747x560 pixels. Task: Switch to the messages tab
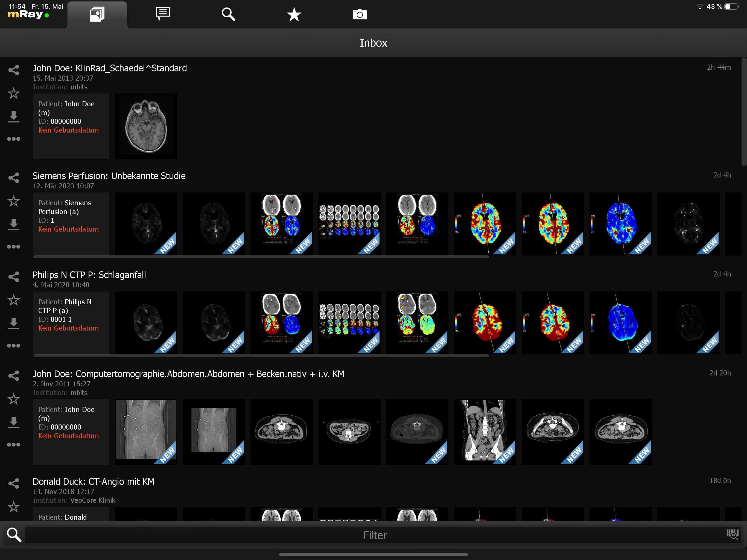(163, 14)
